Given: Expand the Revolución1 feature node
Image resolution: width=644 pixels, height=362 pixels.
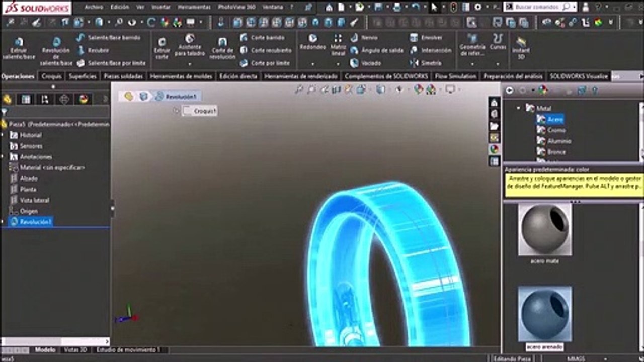Looking at the screenshot, I should coord(3,222).
